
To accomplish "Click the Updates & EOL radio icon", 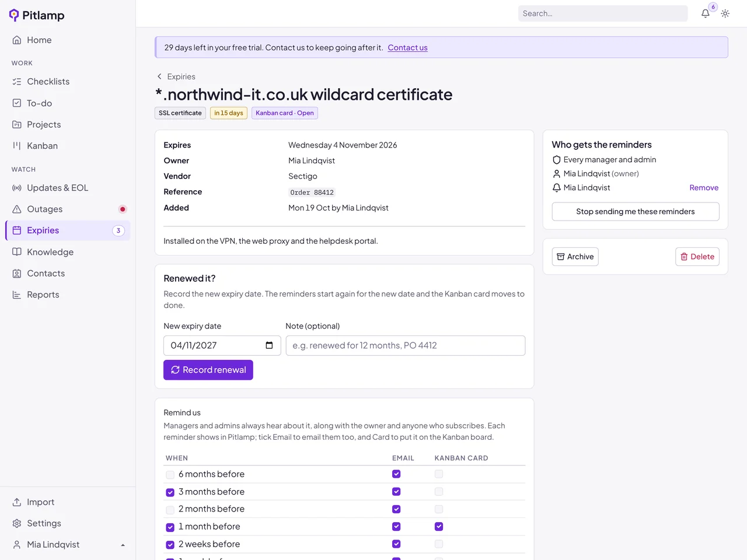I will (17, 188).
